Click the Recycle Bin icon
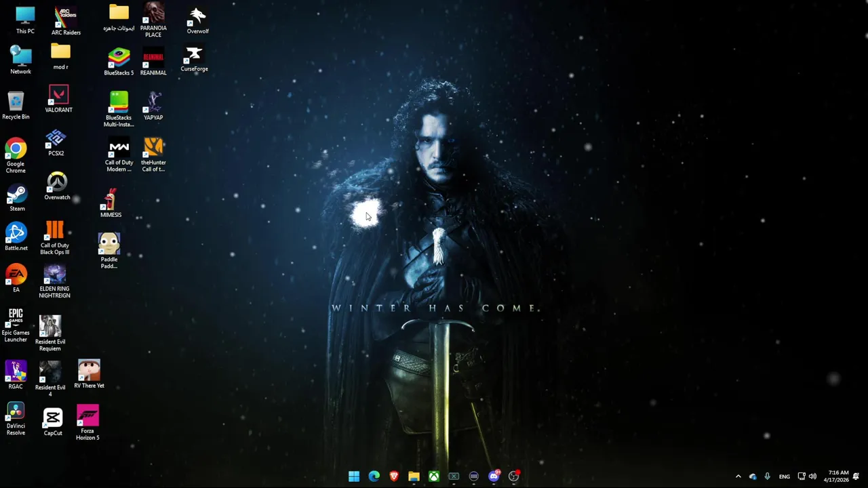This screenshot has width=868, height=488. [16, 106]
